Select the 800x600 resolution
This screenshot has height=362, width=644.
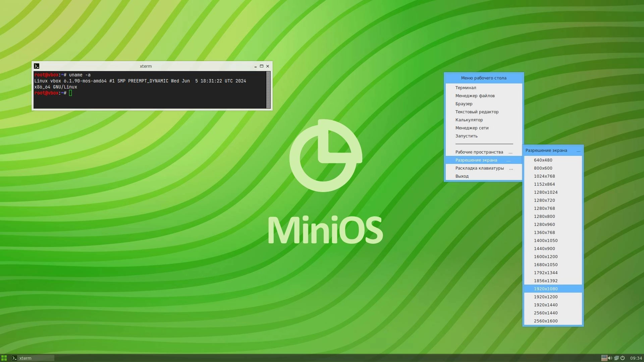(x=553, y=168)
